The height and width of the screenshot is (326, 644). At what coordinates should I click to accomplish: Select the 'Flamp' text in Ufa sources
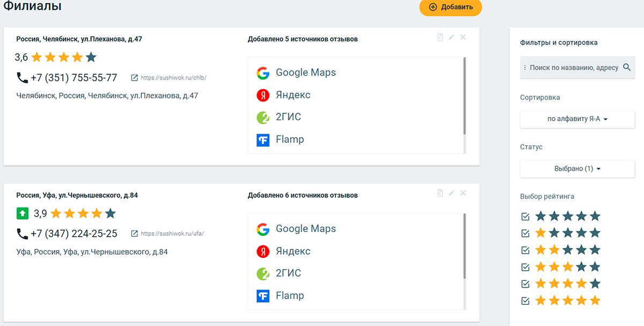coord(290,296)
